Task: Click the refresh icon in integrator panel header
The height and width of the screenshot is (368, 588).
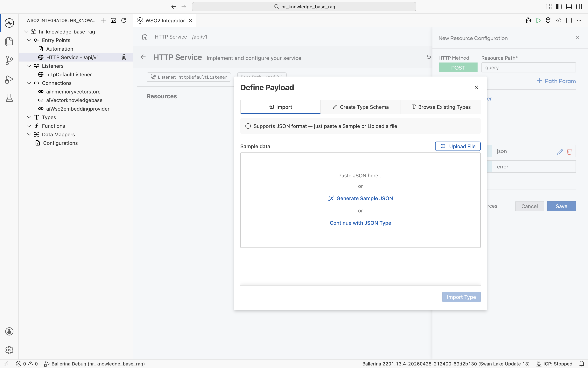Action: [x=124, y=20]
